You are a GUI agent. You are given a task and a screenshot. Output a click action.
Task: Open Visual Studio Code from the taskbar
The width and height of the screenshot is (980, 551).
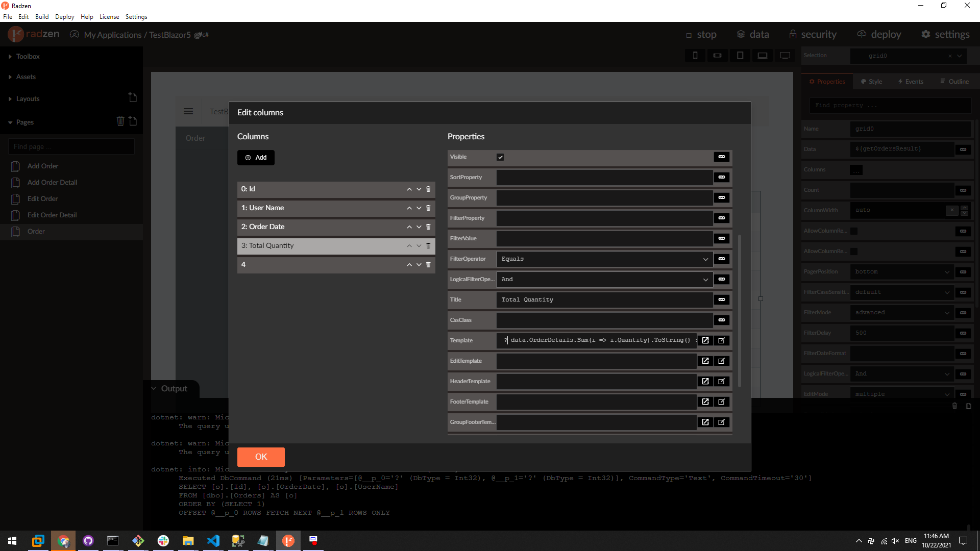[213, 540]
